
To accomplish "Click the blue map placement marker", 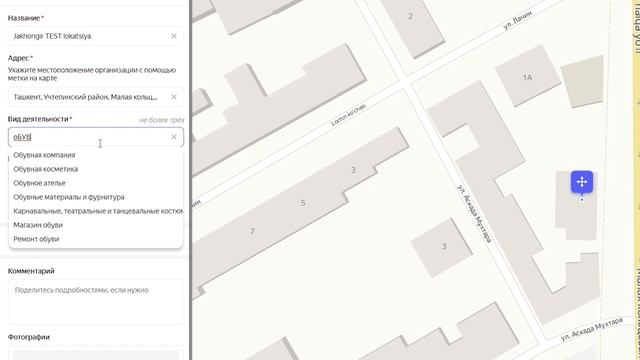I will click(582, 182).
